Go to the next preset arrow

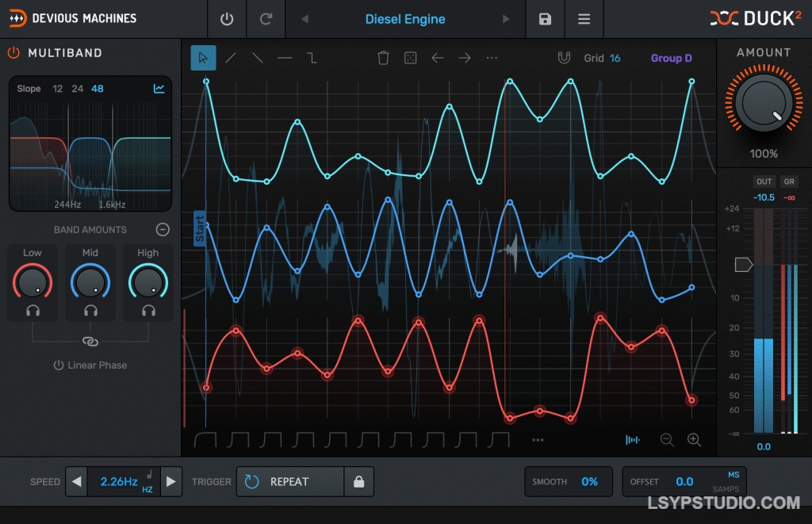click(506, 19)
